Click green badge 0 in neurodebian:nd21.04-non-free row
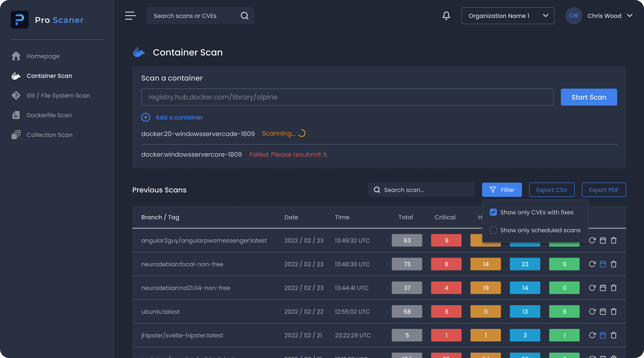 [564, 288]
